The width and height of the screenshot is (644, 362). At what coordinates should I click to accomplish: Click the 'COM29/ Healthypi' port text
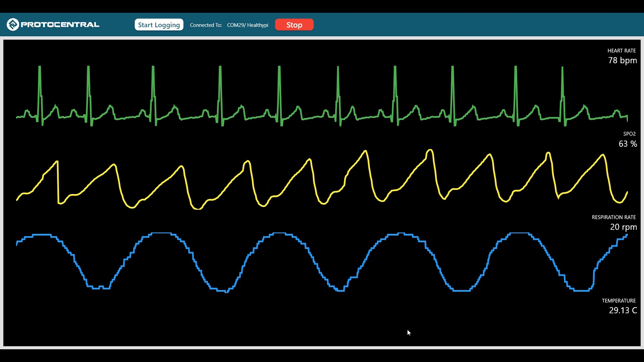tap(248, 25)
